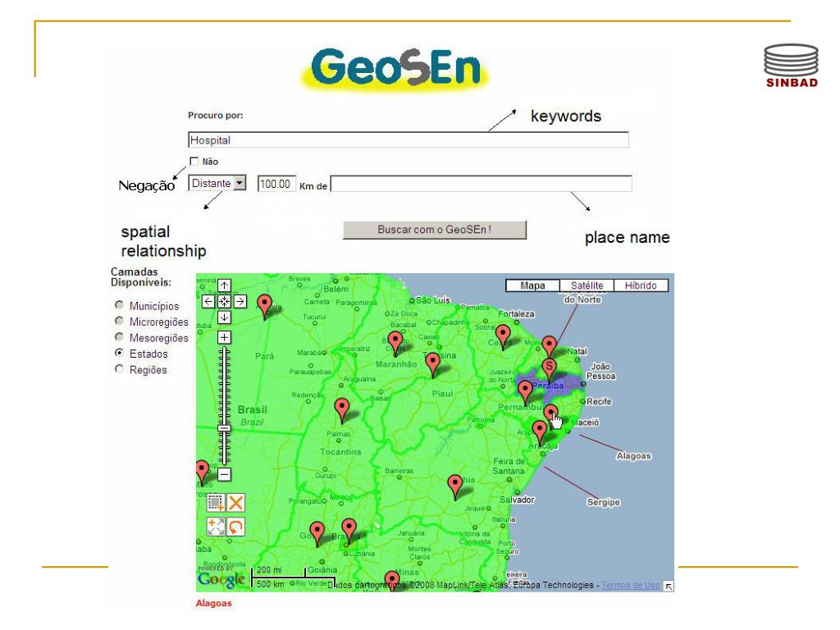Click the red Alagoas text below map
The height and width of the screenshot is (630, 840).
[214, 603]
